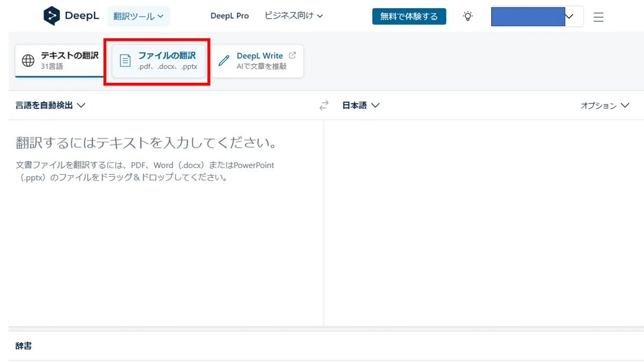The height and width of the screenshot is (362, 644).
Task: Open the 日本語 target language dropdown
Action: tap(361, 105)
